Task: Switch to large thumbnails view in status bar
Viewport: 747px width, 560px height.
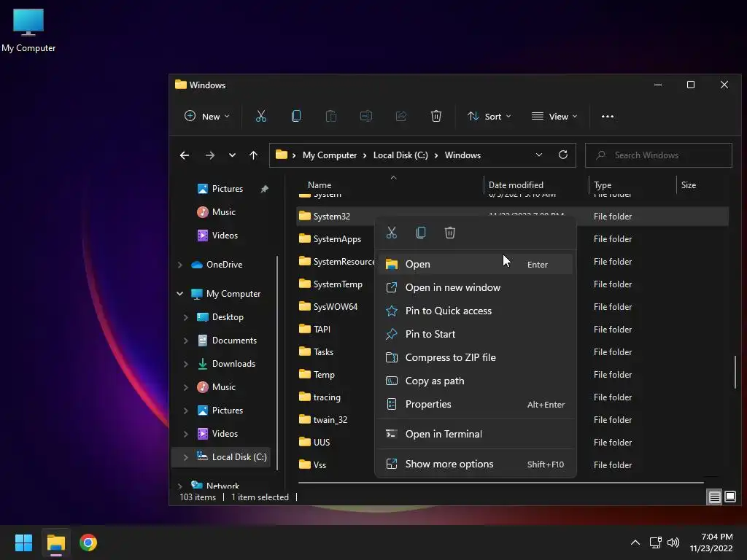Action: 729,497
